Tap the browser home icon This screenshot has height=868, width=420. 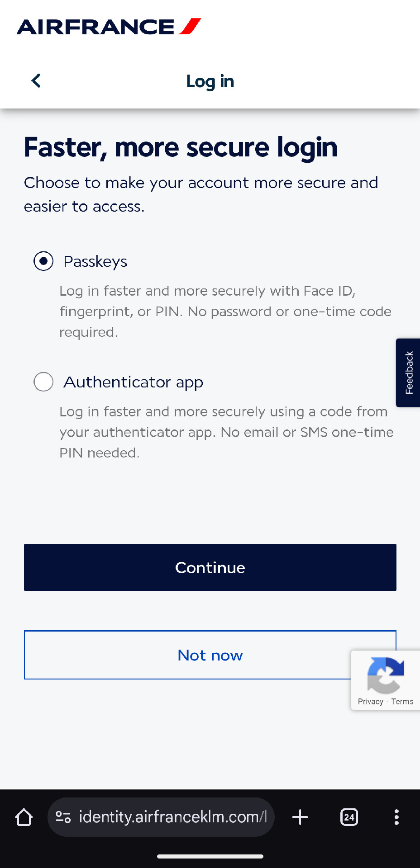coord(24,817)
